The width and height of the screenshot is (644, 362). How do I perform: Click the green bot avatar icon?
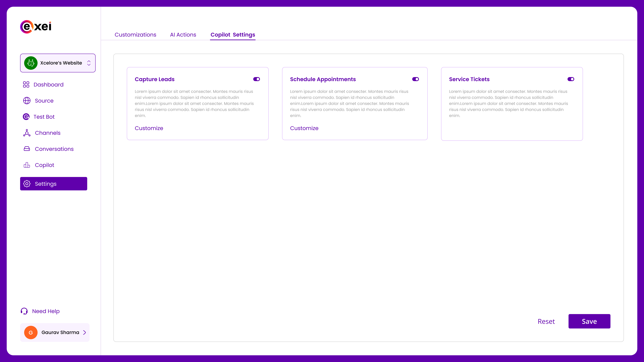(x=31, y=63)
